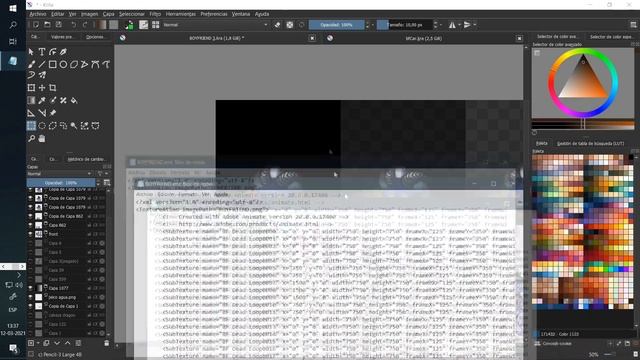
Task: Select the Bezier Curve tool
Action: click(95, 64)
